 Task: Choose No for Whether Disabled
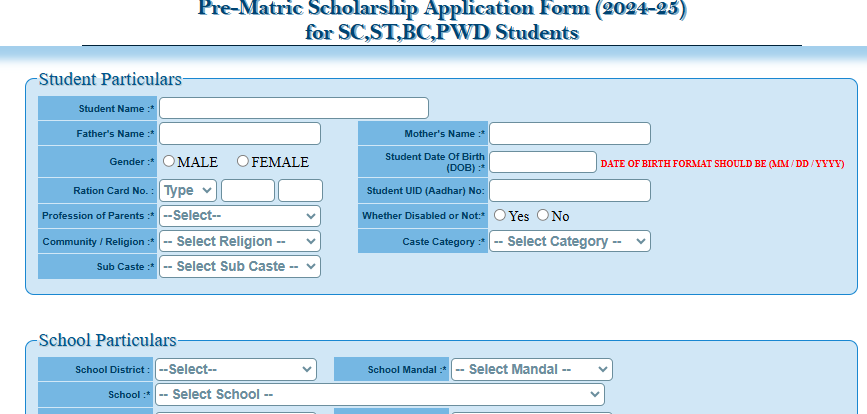click(x=543, y=215)
